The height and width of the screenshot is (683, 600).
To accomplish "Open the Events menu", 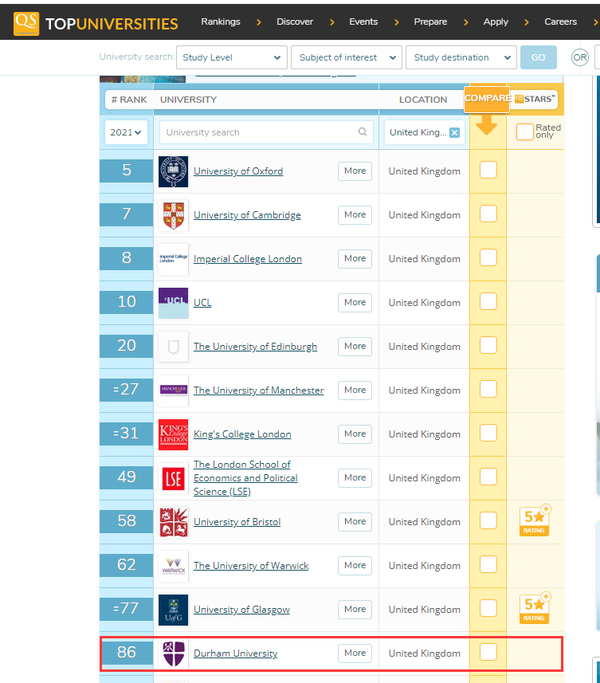I will click(x=363, y=22).
